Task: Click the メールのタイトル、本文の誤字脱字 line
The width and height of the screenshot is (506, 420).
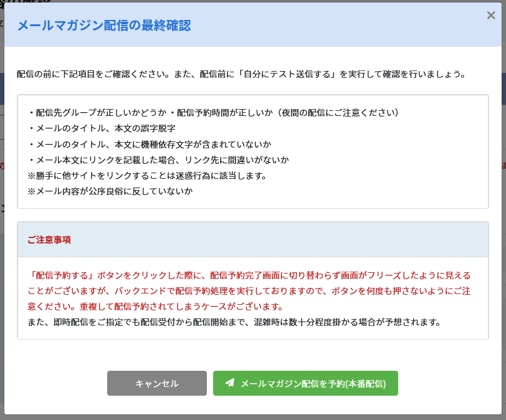Action: (102, 128)
